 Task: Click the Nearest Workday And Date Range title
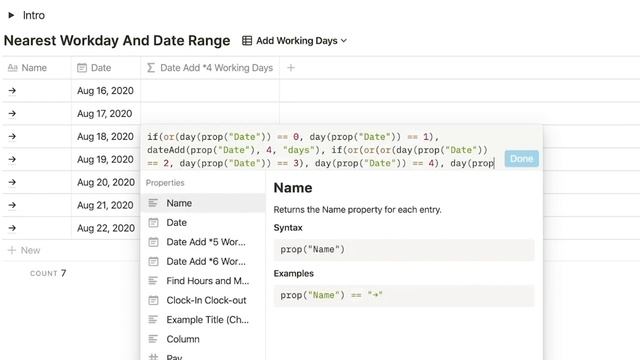coord(117,41)
